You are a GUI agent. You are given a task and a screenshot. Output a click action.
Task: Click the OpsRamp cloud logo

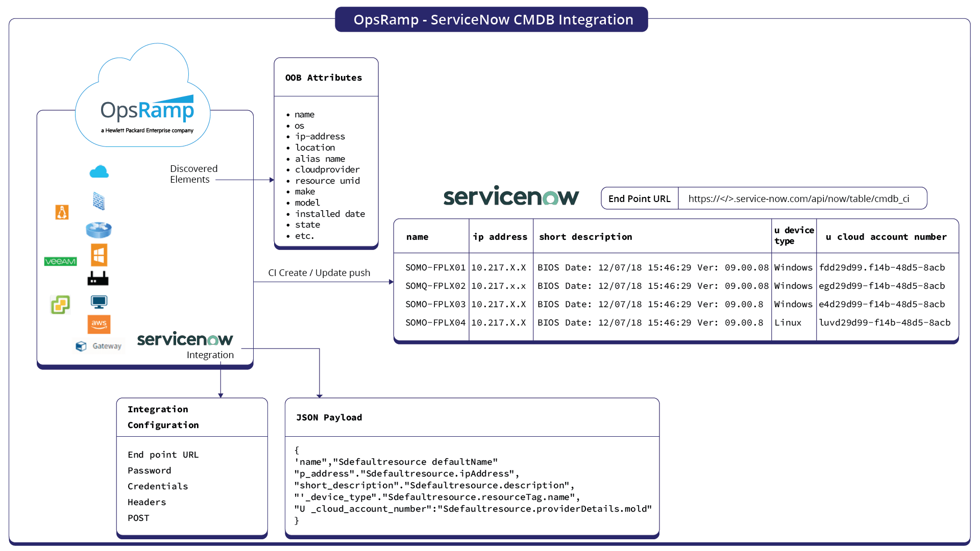[x=147, y=110]
